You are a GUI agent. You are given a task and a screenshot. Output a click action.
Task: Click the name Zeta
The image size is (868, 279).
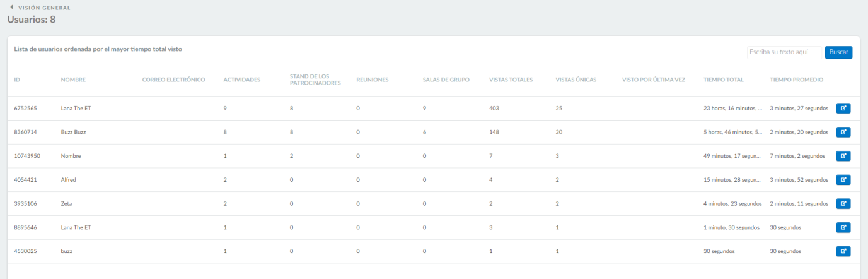67,204
